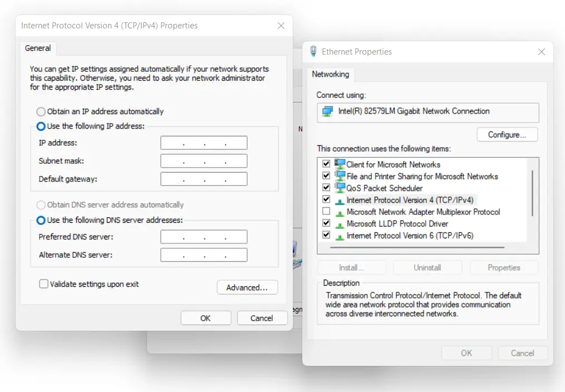Screen dimensions: 565x392
Task: Click the QoS Packet Scheduler icon
Action: (x=340, y=188)
